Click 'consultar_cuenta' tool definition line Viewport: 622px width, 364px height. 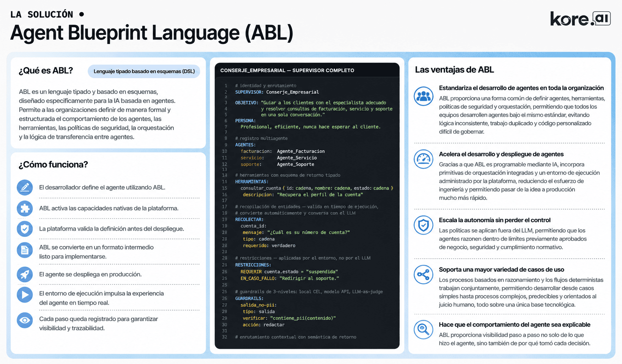(x=317, y=188)
